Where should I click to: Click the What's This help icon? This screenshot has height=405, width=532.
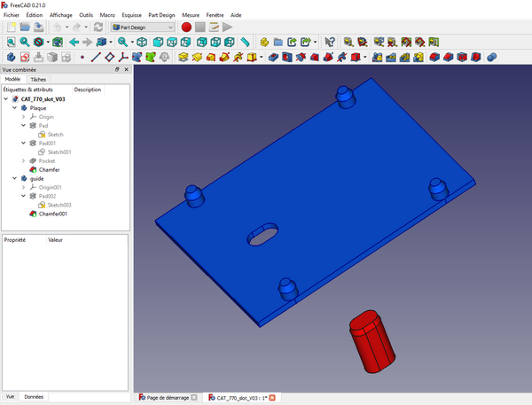(330, 42)
